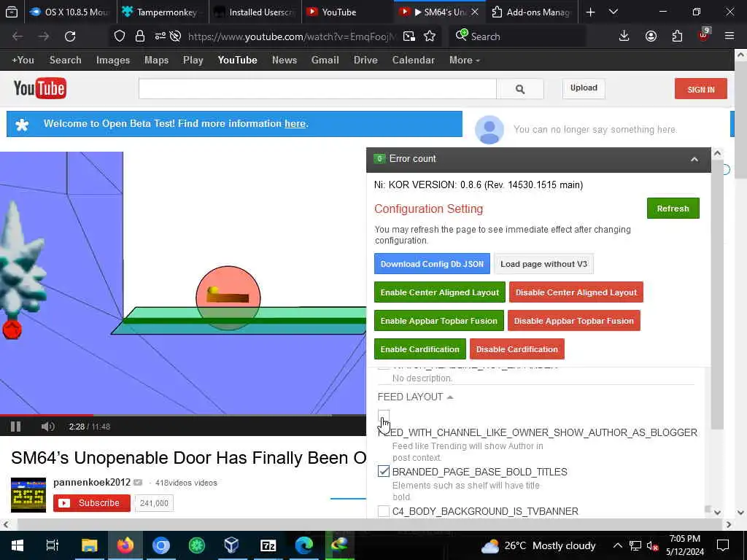
Task: Check C4_BODY_BACKGROUND_IS_TVBANNER option
Action: [x=384, y=511]
